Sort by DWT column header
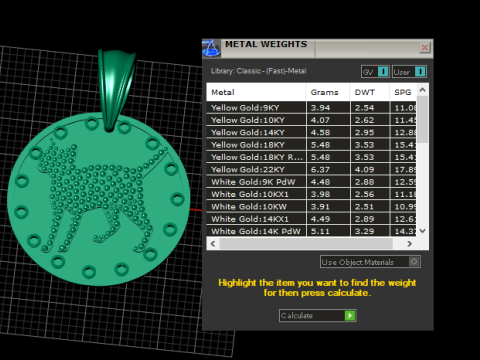Viewport: 480px width, 360px height. click(369, 92)
